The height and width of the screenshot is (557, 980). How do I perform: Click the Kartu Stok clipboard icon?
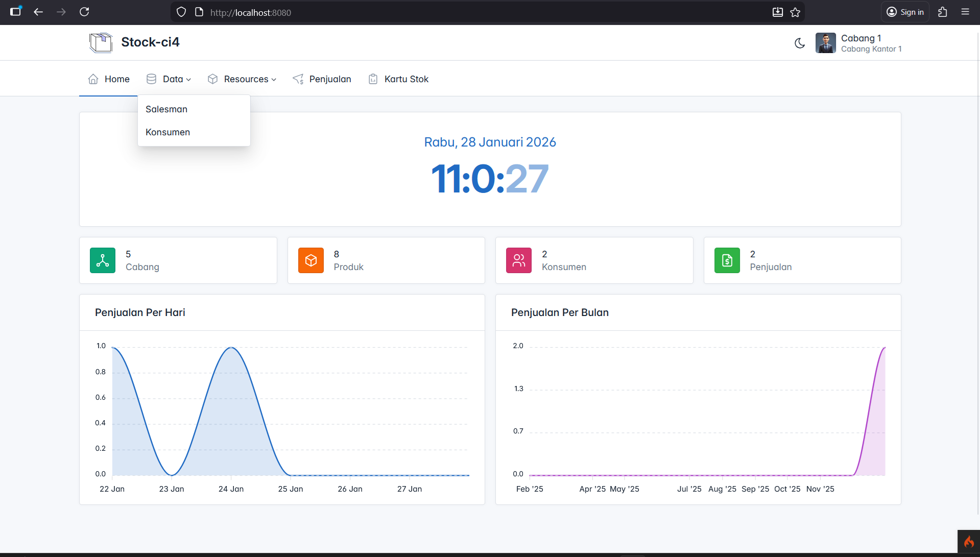click(373, 79)
